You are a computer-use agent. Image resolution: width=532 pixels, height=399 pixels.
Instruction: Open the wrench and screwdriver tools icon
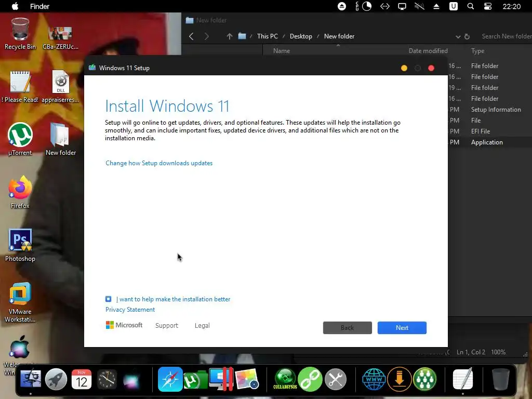[336, 379]
